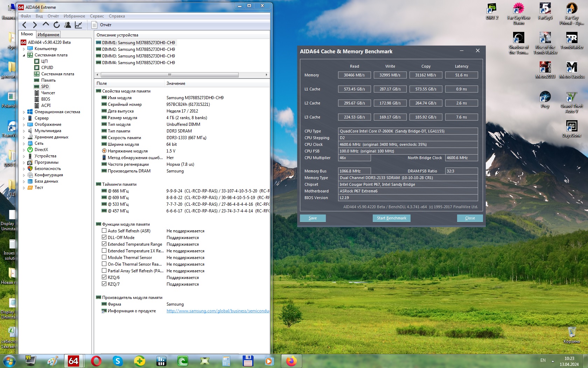Click the Skype taskbar icon
Screen dimensions: 588x368
[x=118, y=361]
